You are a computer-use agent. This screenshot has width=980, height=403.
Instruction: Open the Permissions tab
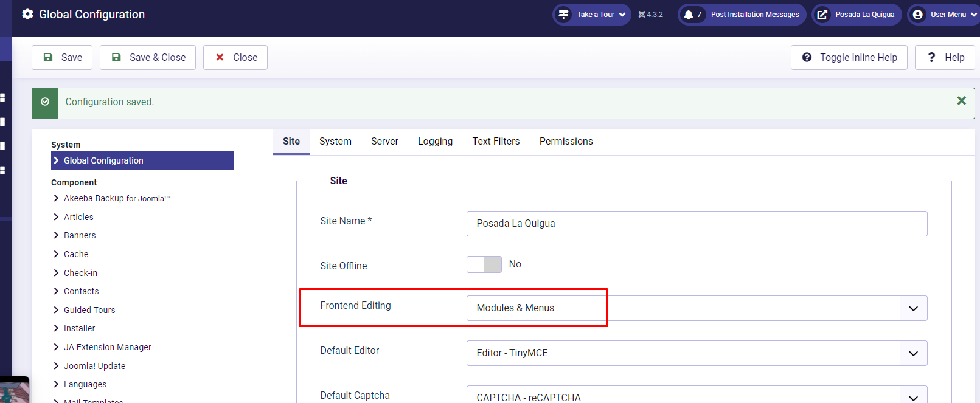click(x=566, y=142)
